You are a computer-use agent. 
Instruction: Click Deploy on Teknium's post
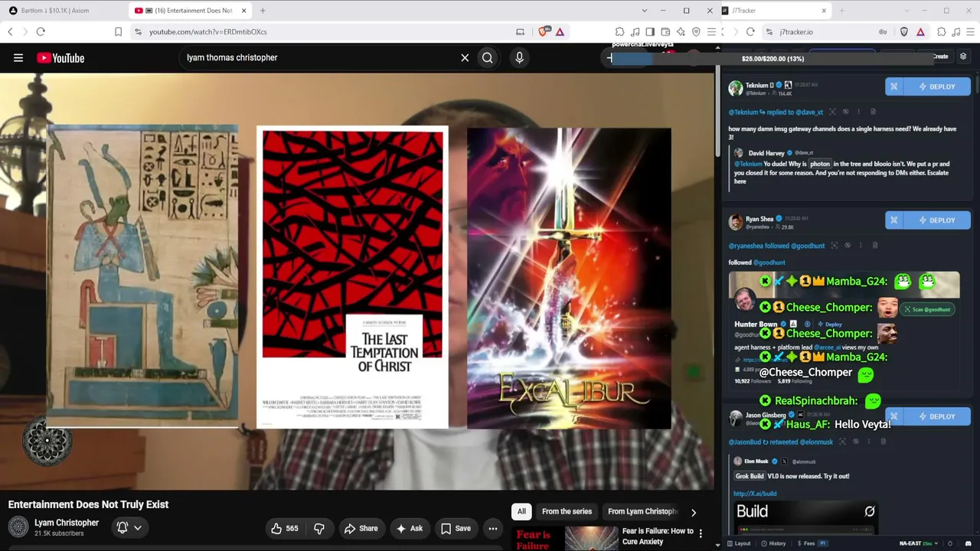coord(937,86)
